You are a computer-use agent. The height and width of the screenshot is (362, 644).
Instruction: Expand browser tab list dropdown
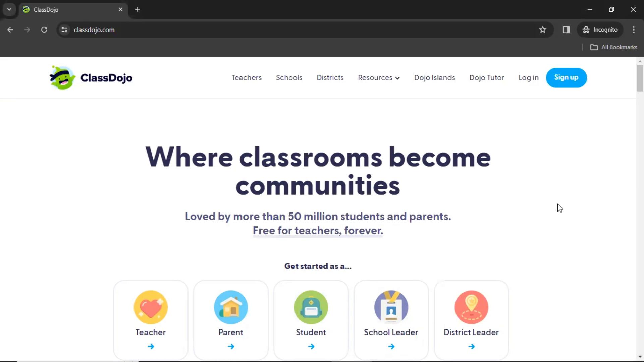click(9, 10)
